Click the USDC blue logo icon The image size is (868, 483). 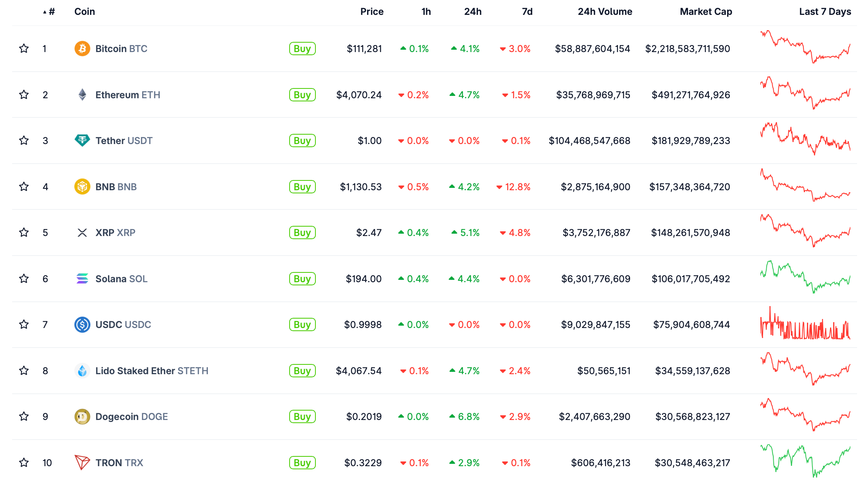point(82,324)
